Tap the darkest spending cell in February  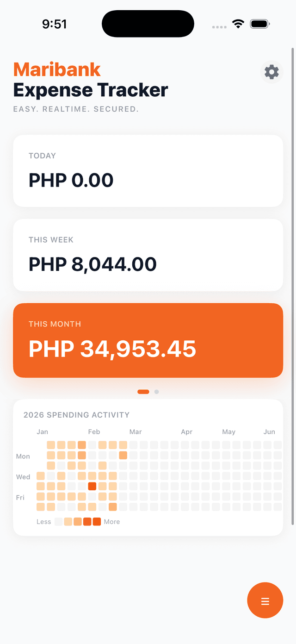point(92,486)
